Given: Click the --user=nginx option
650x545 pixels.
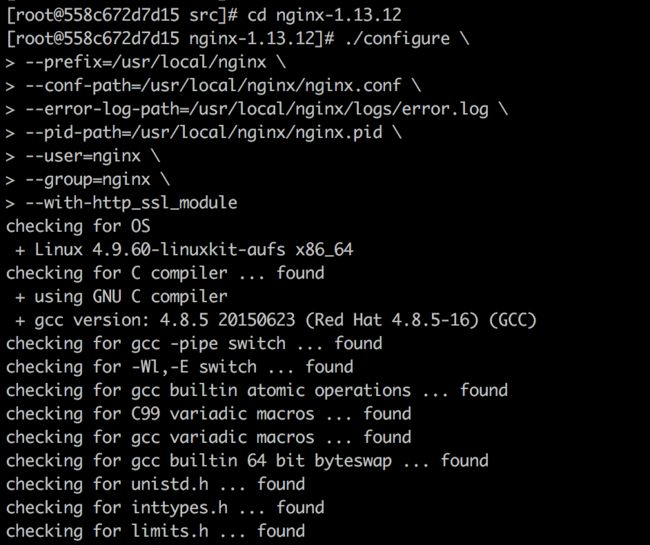Looking at the screenshot, I should (x=83, y=156).
